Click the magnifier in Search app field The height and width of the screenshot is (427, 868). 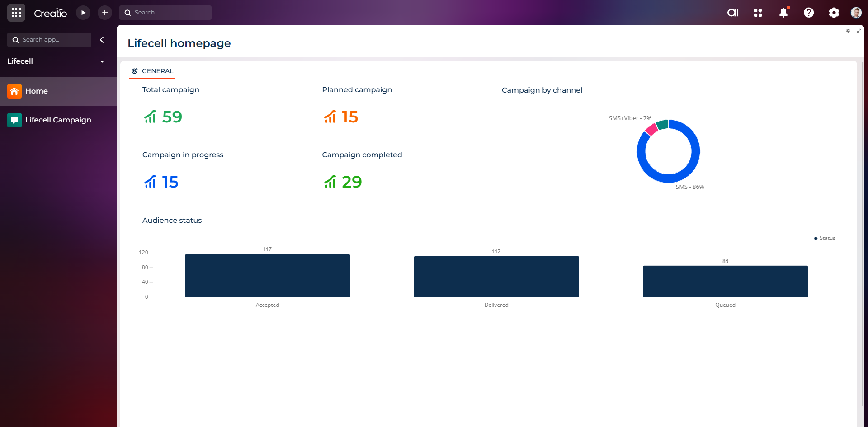point(15,40)
